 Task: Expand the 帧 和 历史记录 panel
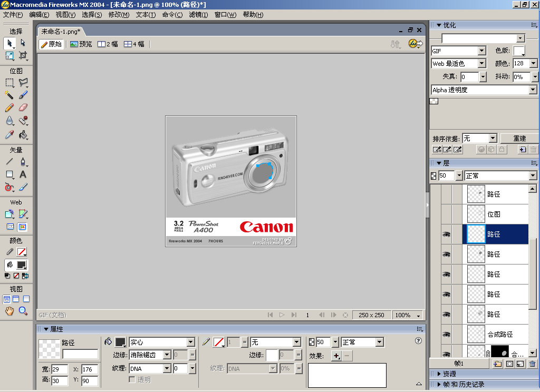[x=439, y=385]
